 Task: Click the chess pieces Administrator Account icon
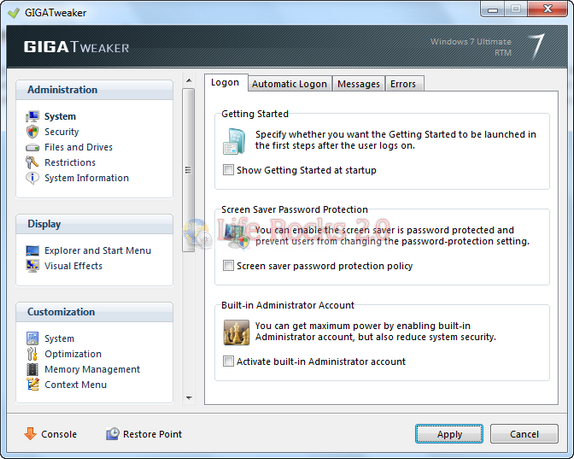point(236,332)
